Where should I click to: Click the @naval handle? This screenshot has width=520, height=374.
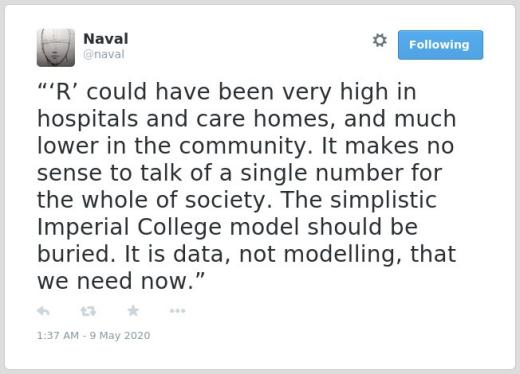coord(104,54)
